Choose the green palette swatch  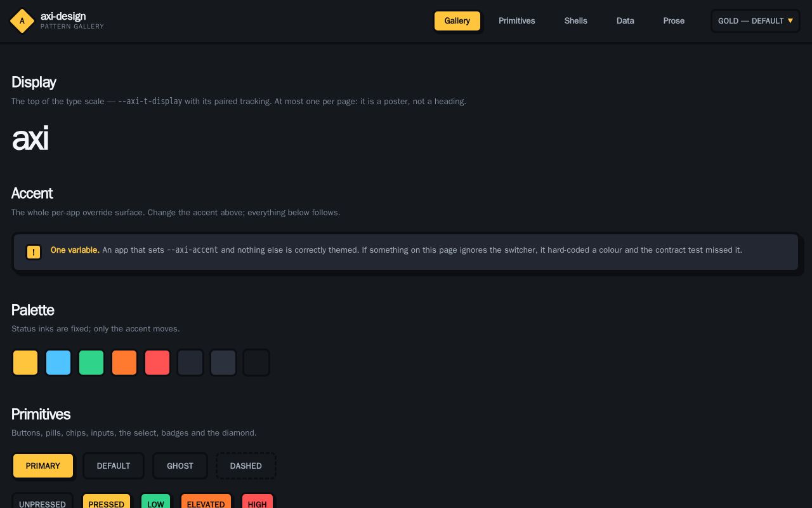[91, 363]
